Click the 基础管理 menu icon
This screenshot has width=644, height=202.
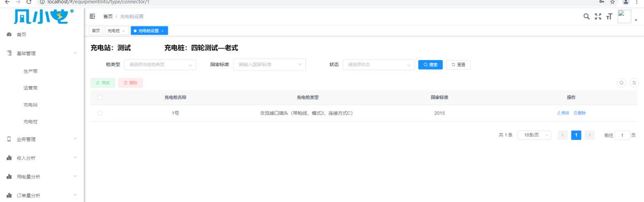[9, 53]
